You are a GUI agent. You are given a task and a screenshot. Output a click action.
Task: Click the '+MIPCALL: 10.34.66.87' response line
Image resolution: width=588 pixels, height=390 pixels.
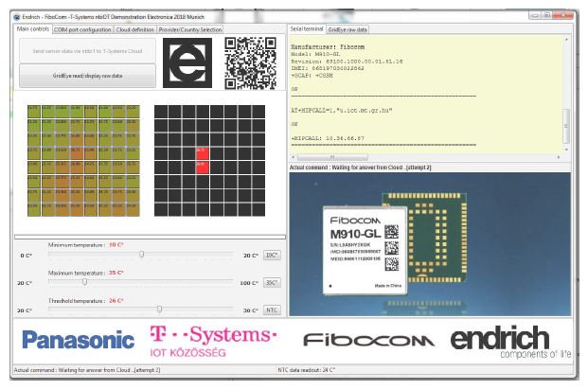[328, 138]
